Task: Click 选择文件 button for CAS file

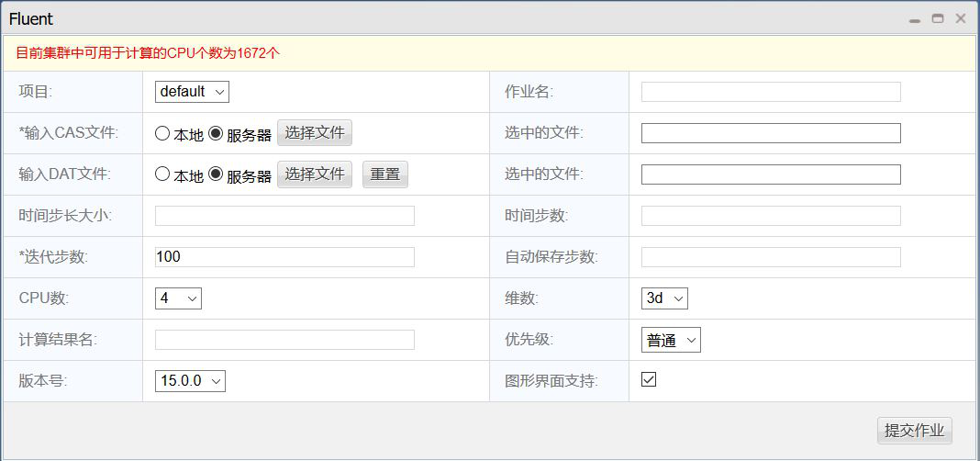Action: [315, 132]
